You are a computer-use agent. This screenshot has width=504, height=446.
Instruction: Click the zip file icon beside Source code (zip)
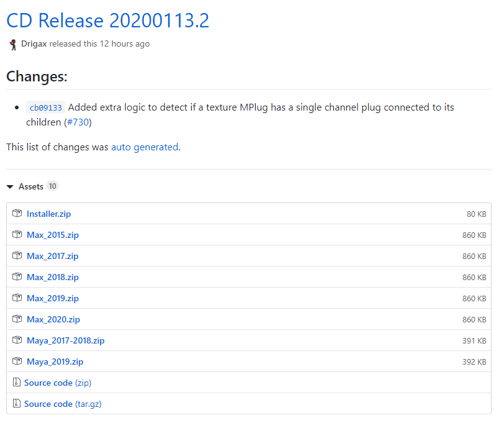(16, 382)
